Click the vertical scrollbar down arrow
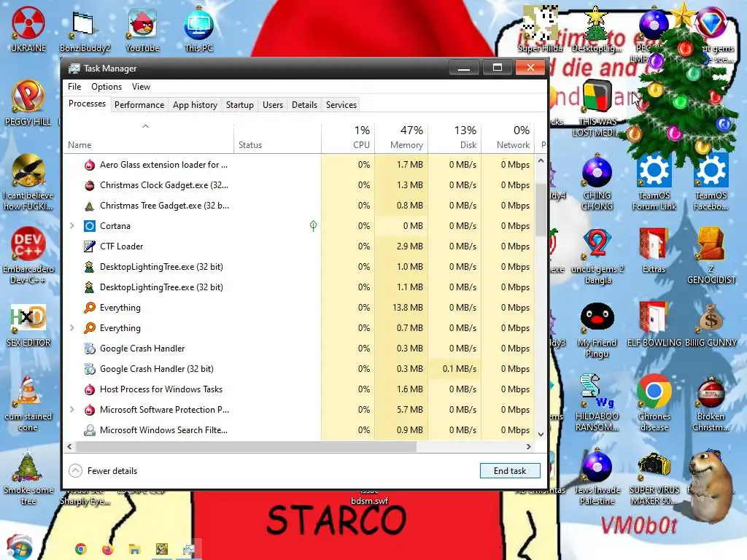The image size is (747, 560). (x=541, y=434)
